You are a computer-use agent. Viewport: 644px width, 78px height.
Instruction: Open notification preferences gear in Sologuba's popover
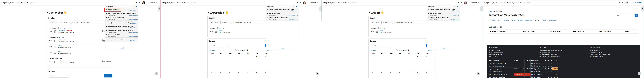click(x=136, y=7)
